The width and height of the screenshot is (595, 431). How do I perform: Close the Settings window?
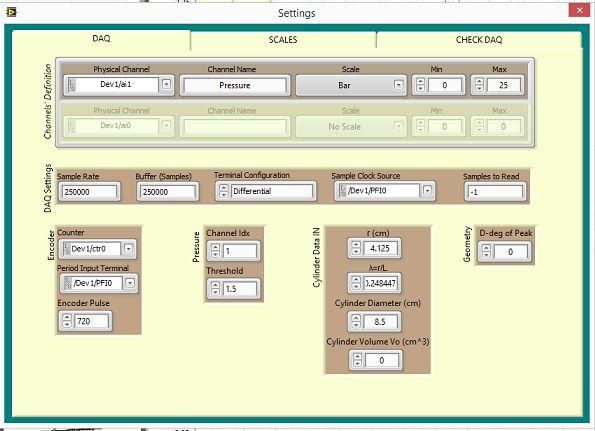tap(579, 10)
